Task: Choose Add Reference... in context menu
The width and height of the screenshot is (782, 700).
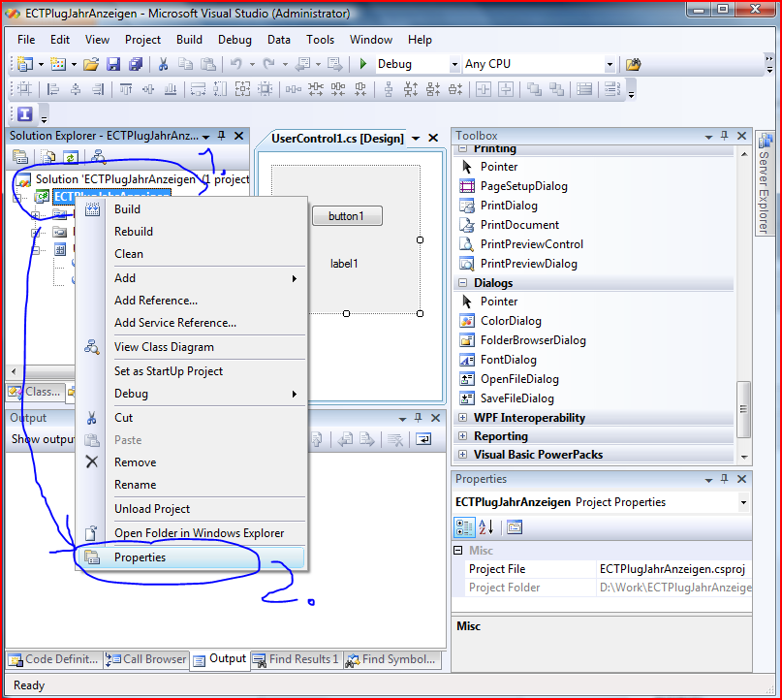Action: (192, 301)
